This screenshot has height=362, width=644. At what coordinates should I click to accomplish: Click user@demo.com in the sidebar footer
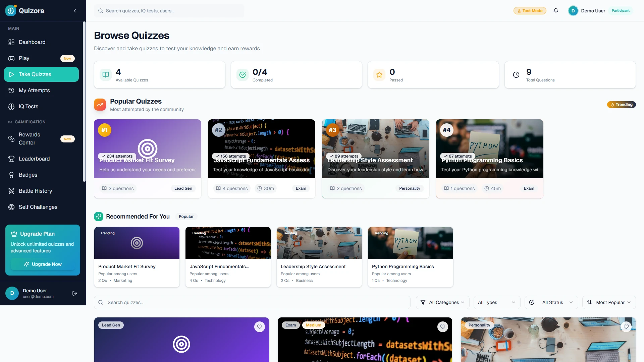coord(38,297)
